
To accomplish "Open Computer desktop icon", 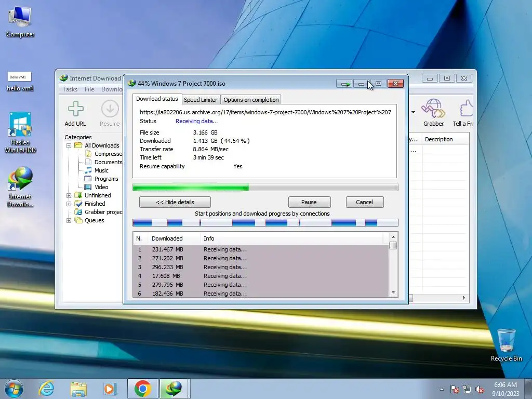I will point(20,21).
